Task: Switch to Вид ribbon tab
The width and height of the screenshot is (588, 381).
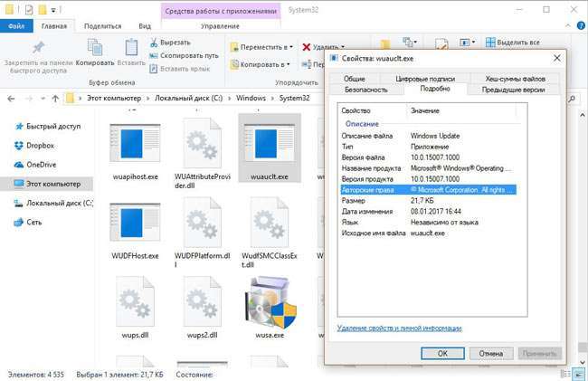Action: click(145, 26)
